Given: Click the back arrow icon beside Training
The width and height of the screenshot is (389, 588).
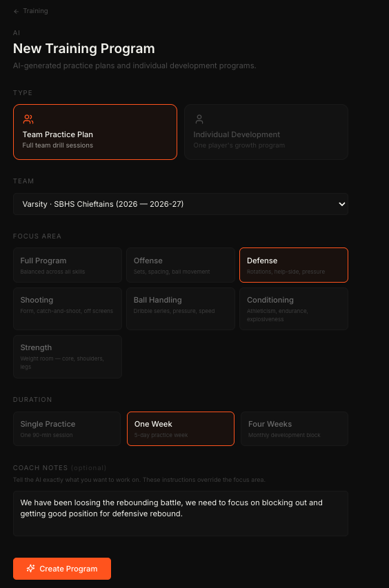Looking at the screenshot, I should tap(16, 11).
